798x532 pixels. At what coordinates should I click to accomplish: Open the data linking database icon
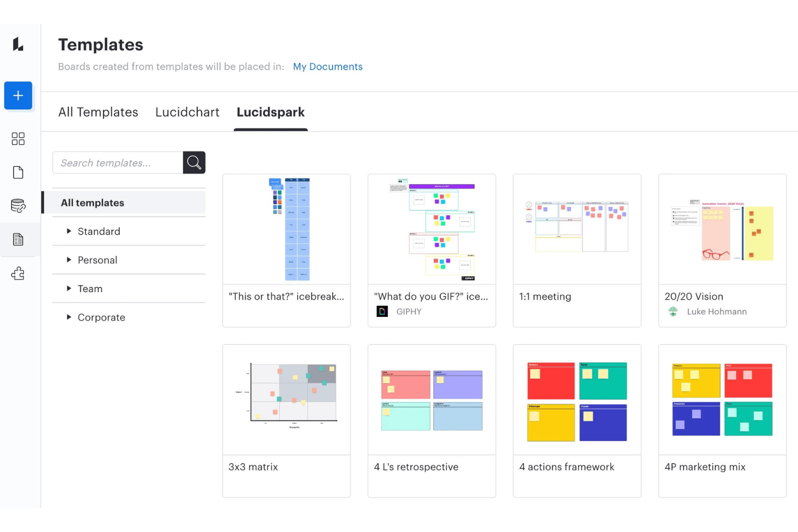(18, 206)
